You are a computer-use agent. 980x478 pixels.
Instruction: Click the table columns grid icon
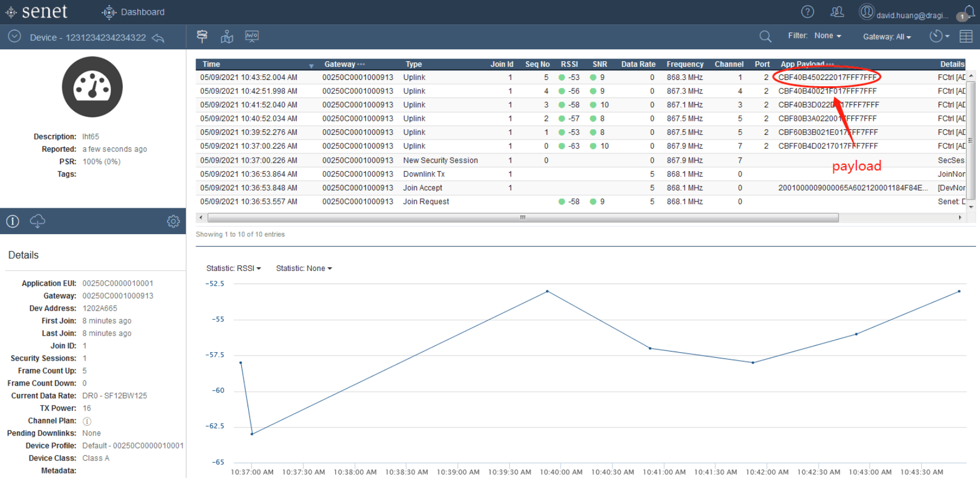pos(966,36)
